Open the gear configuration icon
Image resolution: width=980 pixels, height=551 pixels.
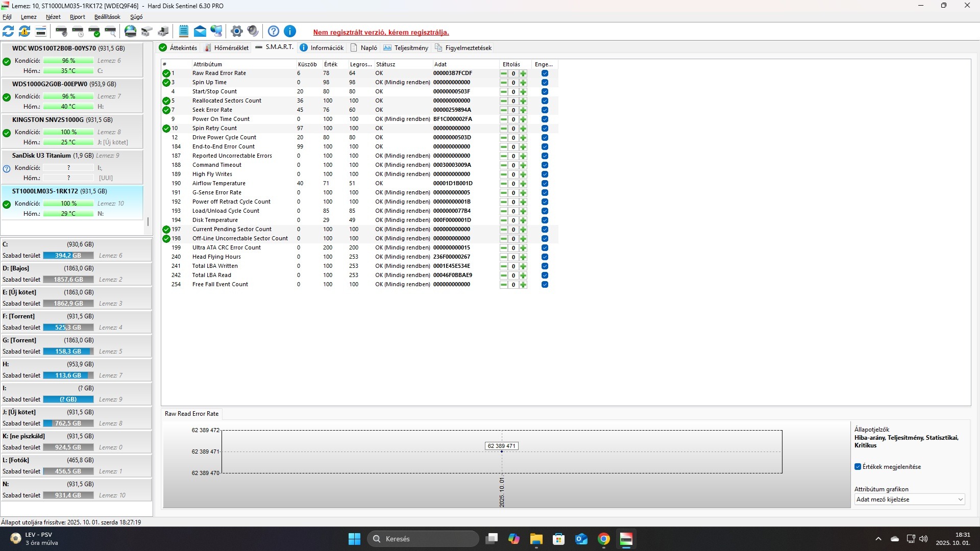click(236, 32)
